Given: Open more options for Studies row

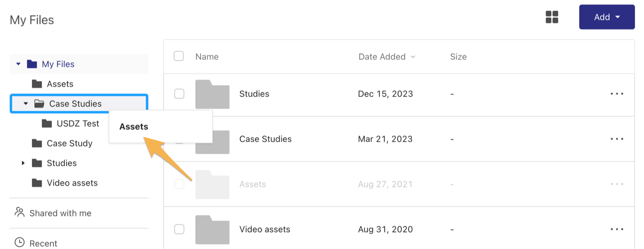Looking at the screenshot, I should tap(617, 94).
